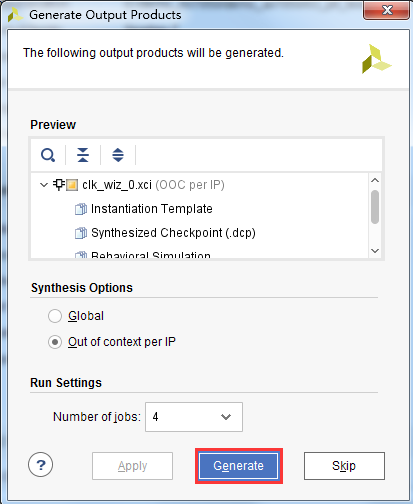Click the search magnifier icon in Preview
Image resolution: width=413 pixels, height=504 pixels.
tap(48, 155)
